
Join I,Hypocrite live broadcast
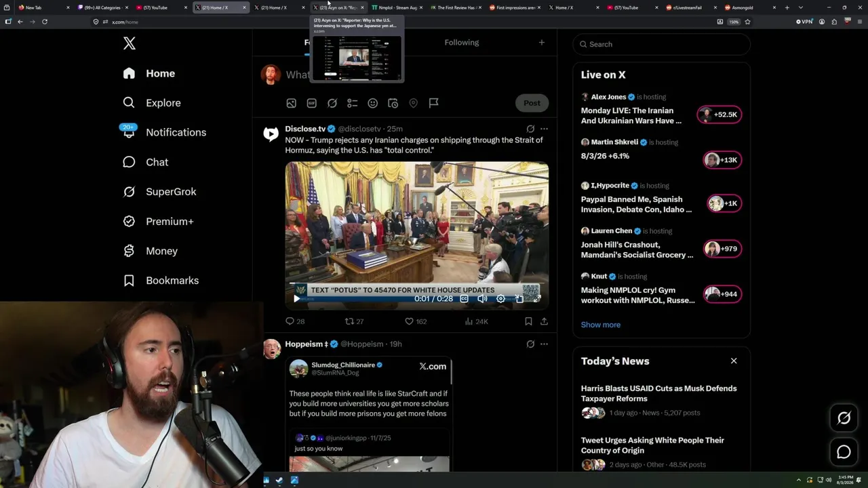[x=724, y=203]
